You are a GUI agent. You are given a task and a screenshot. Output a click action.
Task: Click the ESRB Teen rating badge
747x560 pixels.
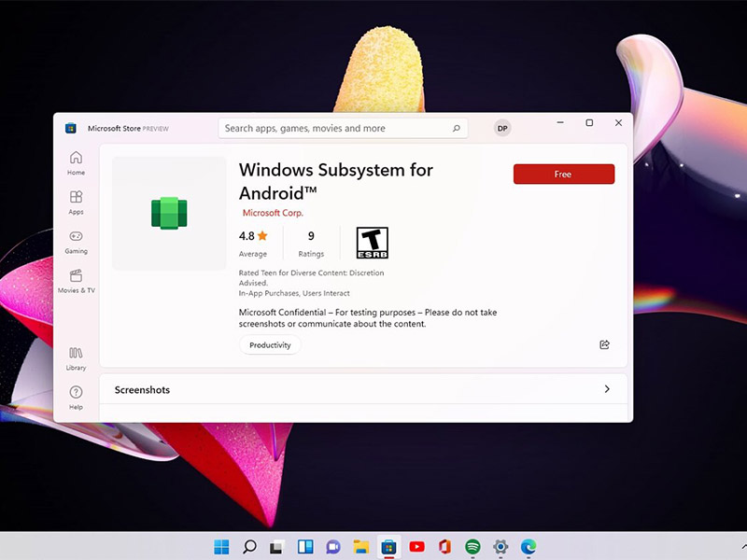(x=372, y=243)
